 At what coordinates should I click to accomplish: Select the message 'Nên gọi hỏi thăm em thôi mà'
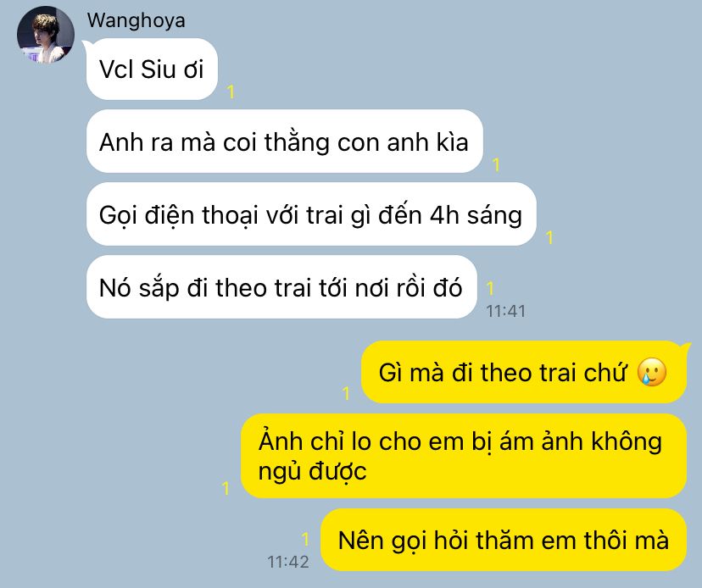(504, 540)
